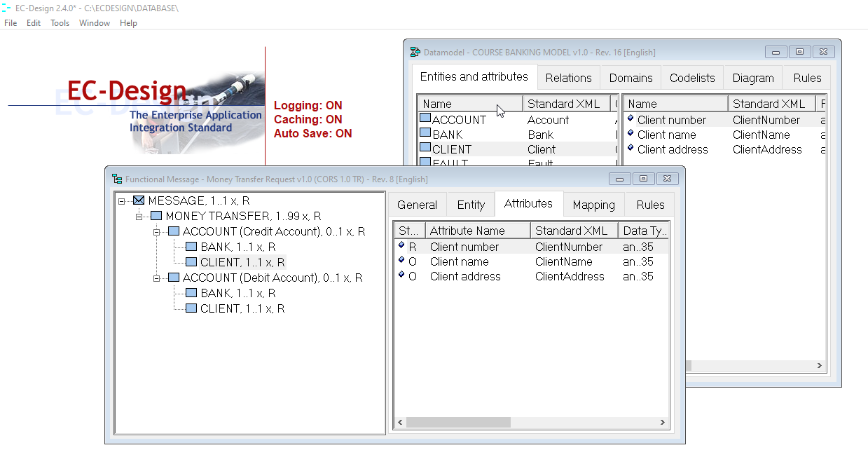
Task: Select CLIENT under ACCOUNT (Debit Account)
Action: pos(242,308)
